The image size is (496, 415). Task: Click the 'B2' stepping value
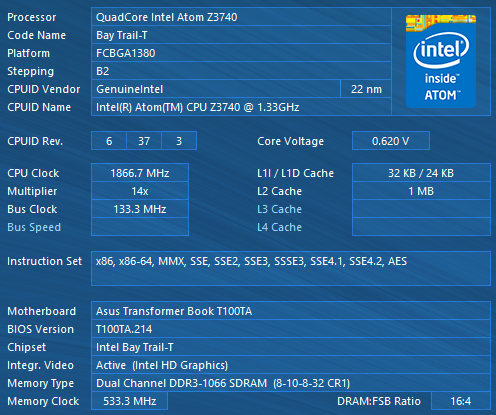click(x=241, y=71)
